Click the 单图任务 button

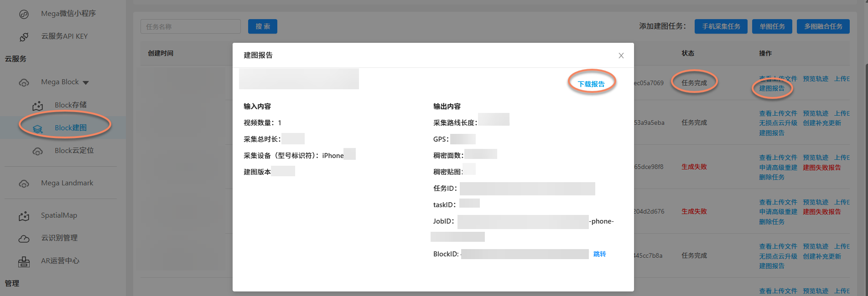772,26
